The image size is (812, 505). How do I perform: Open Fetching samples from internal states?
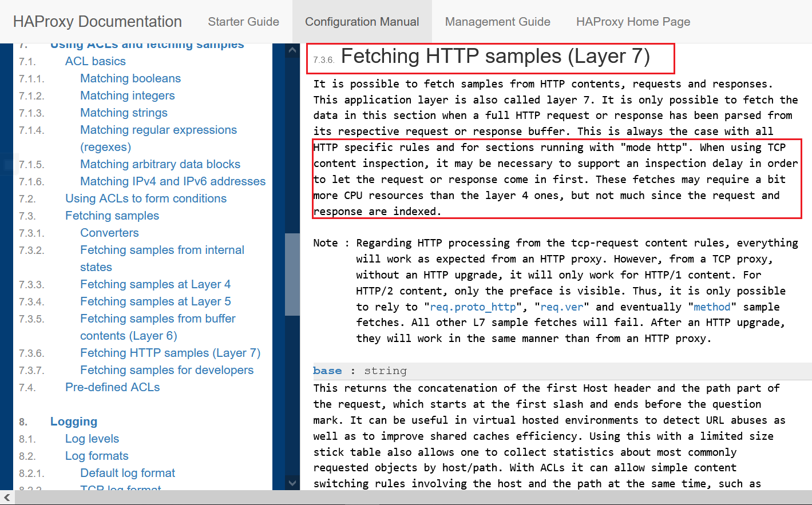162,259
